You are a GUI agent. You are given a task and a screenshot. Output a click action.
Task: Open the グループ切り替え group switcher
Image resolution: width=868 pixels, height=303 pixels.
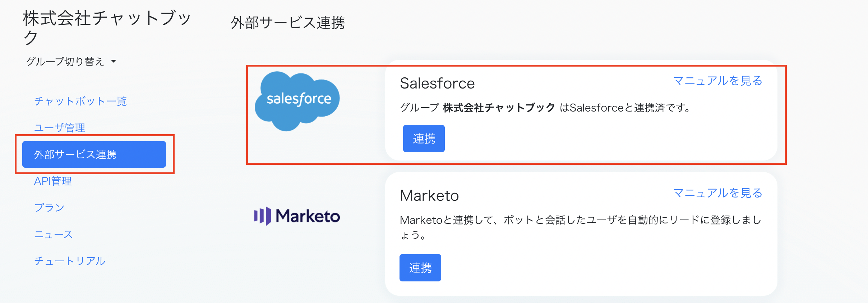point(71,62)
